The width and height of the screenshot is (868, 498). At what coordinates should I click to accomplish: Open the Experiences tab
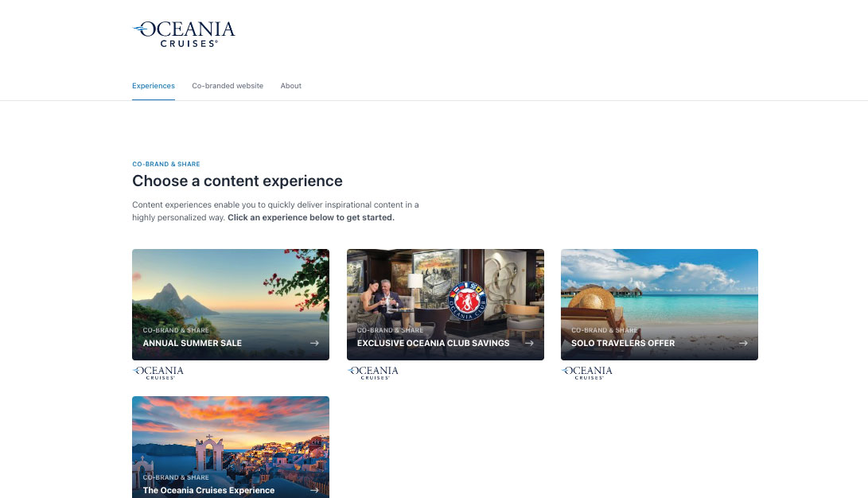click(x=154, y=86)
